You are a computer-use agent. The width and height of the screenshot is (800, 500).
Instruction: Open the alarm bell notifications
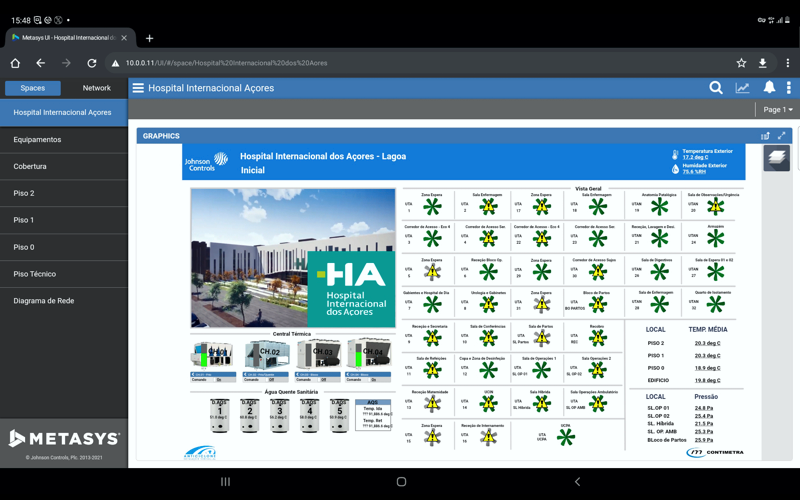point(769,88)
